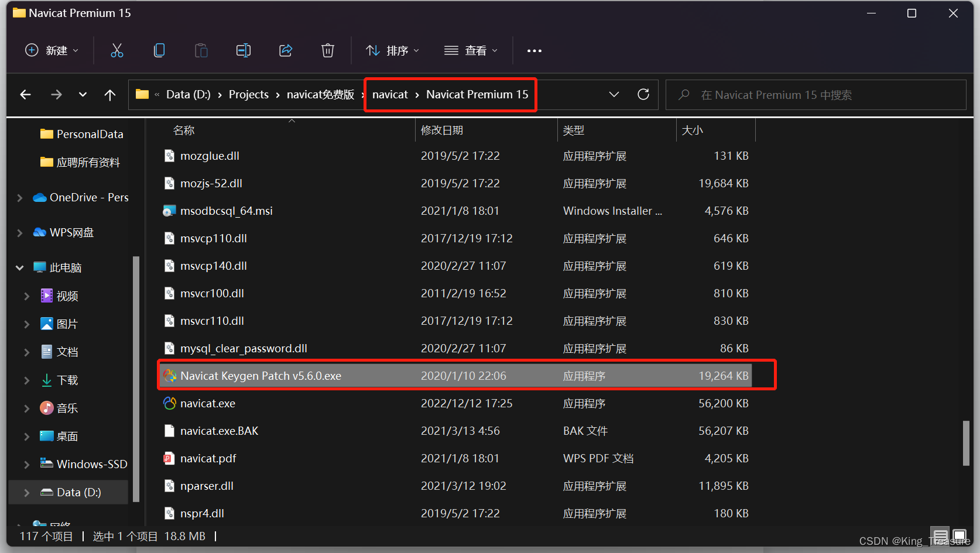The height and width of the screenshot is (553, 980).
Task: Collapse the 此电脑 tree node
Action: [20, 267]
